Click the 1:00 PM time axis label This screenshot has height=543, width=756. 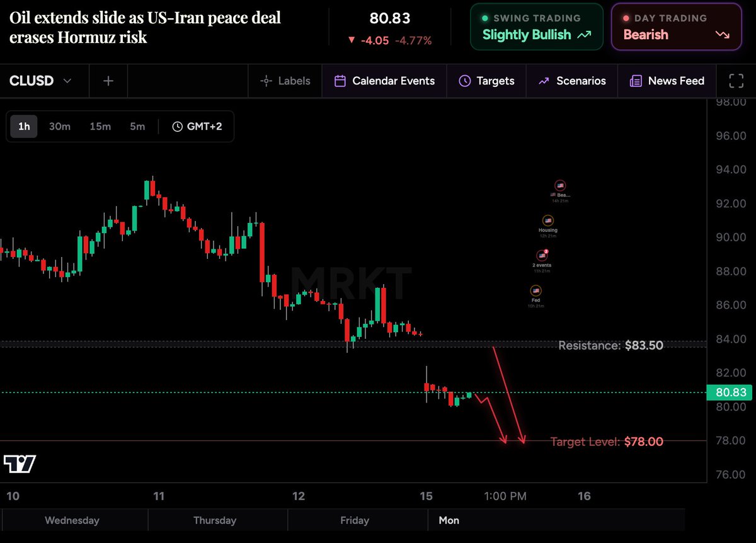[x=505, y=496]
